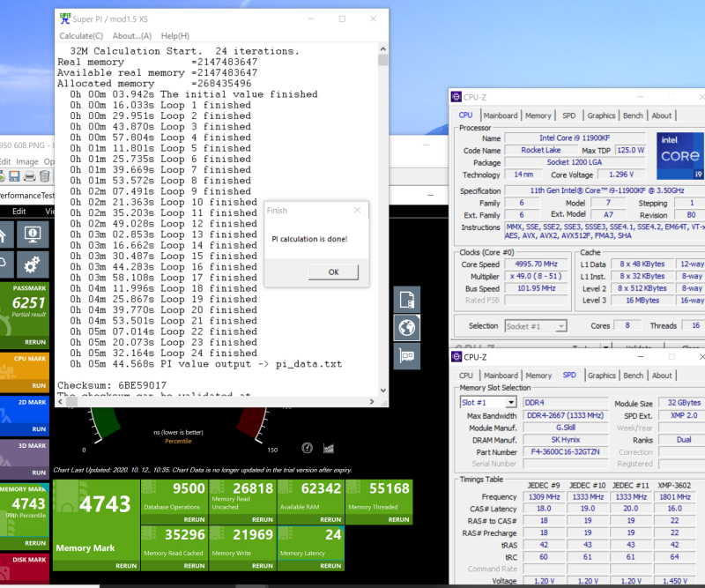Open the CPU tab in lower CPU-Z

coord(466,376)
